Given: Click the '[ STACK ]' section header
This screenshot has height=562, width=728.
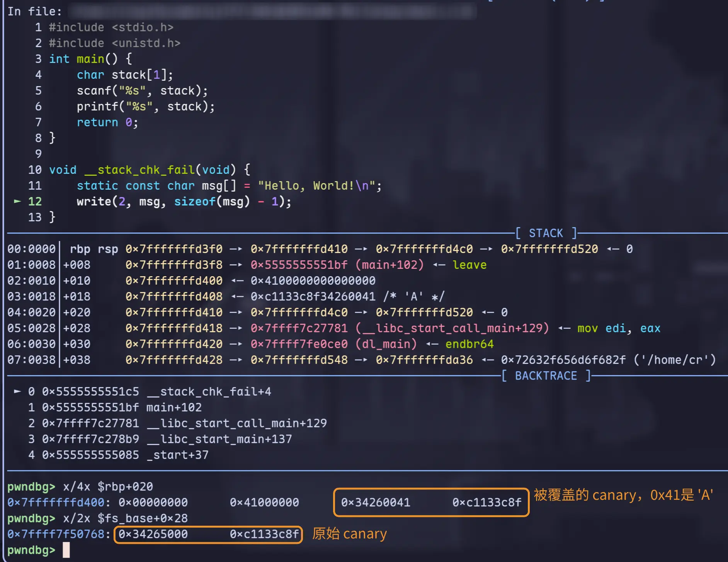Looking at the screenshot, I should [x=546, y=233].
